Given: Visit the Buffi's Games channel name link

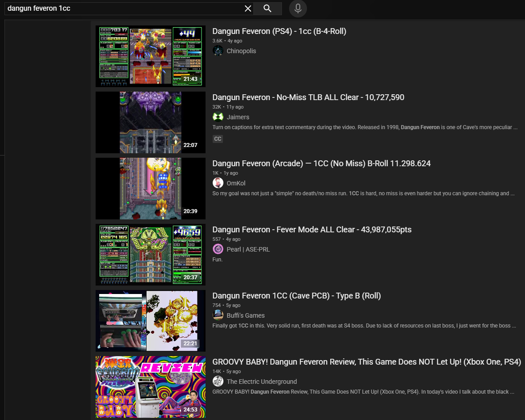Looking at the screenshot, I should click(245, 315).
